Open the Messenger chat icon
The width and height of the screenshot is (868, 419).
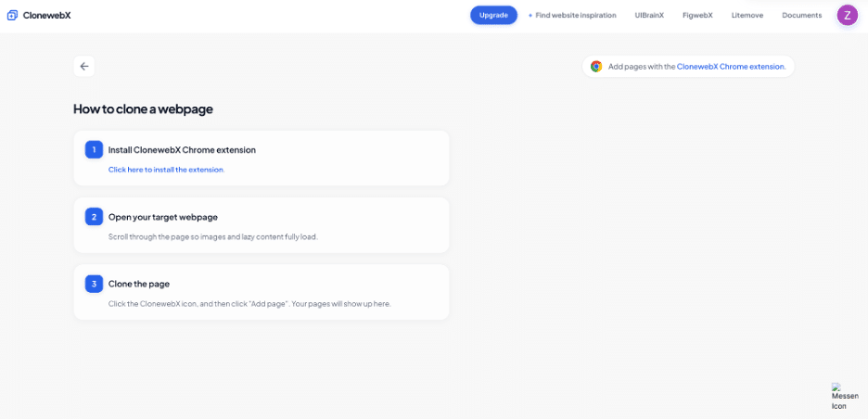pyautogui.click(x=845, y=397)
